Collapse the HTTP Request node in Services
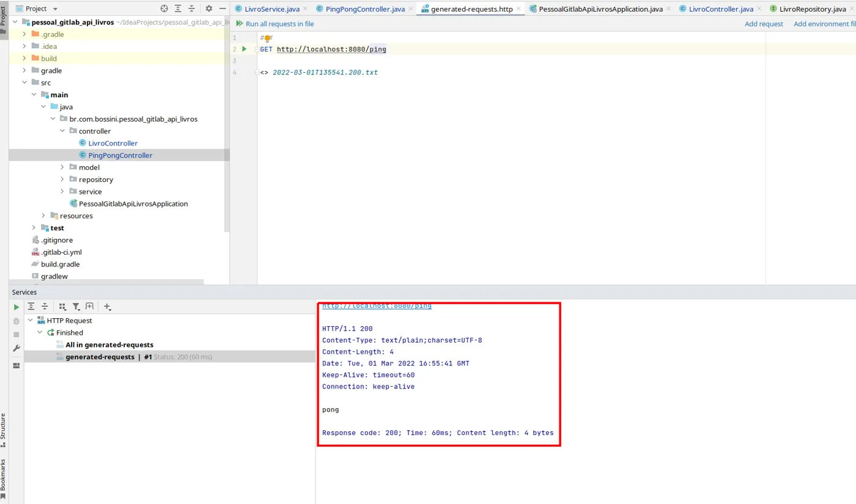 click(x=31, y=321)
